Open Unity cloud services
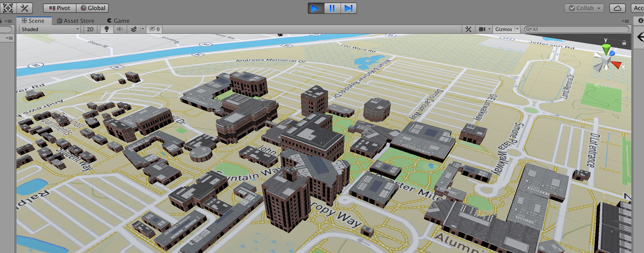 pos(617,8)
